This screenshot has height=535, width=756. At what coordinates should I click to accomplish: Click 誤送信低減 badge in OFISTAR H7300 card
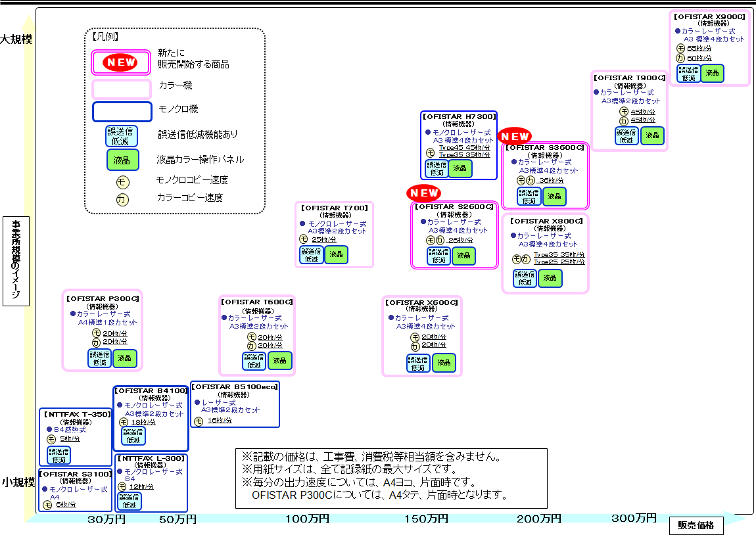tap(437, 169)
